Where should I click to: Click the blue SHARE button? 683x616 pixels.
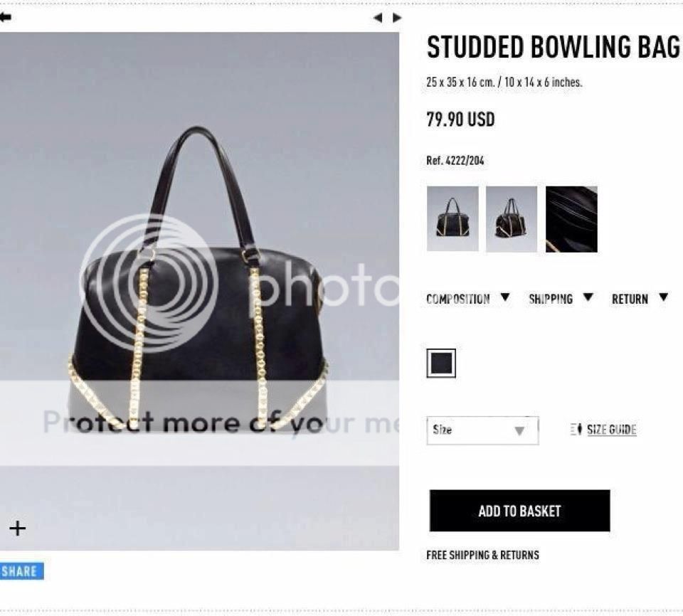click(x=21, y=571)
